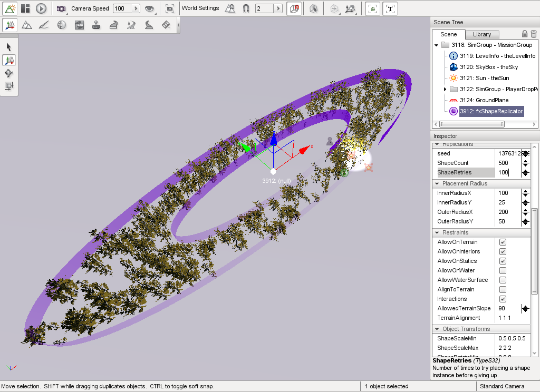Expand the SimGroup - PlayerDropPoints node
Image resolution: width=540 pixels, height=392 pixels.
pyautogui.click(x=445, y=90)
